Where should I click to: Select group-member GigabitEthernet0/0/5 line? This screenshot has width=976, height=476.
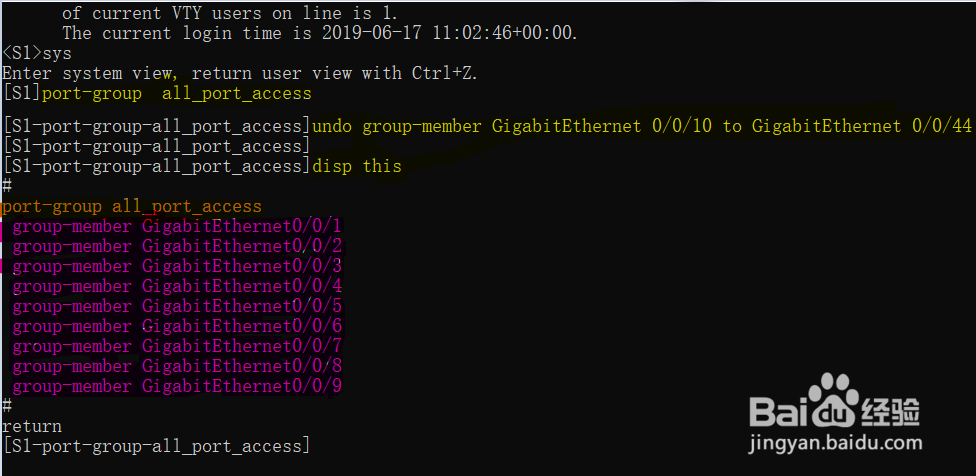177,306
